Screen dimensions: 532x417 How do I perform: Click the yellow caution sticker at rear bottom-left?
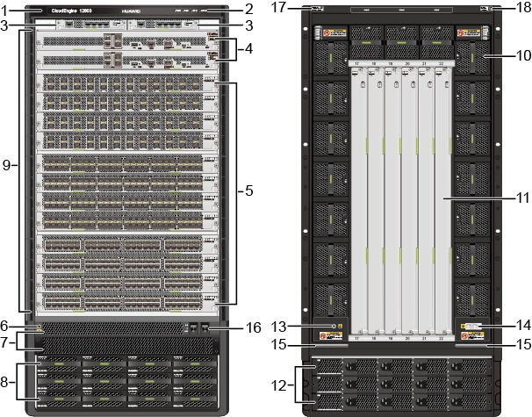click(330, 327)
